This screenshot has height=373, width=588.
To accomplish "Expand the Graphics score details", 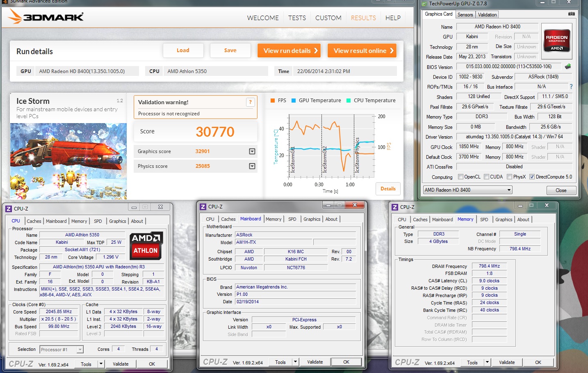I will tap(252, 151).
